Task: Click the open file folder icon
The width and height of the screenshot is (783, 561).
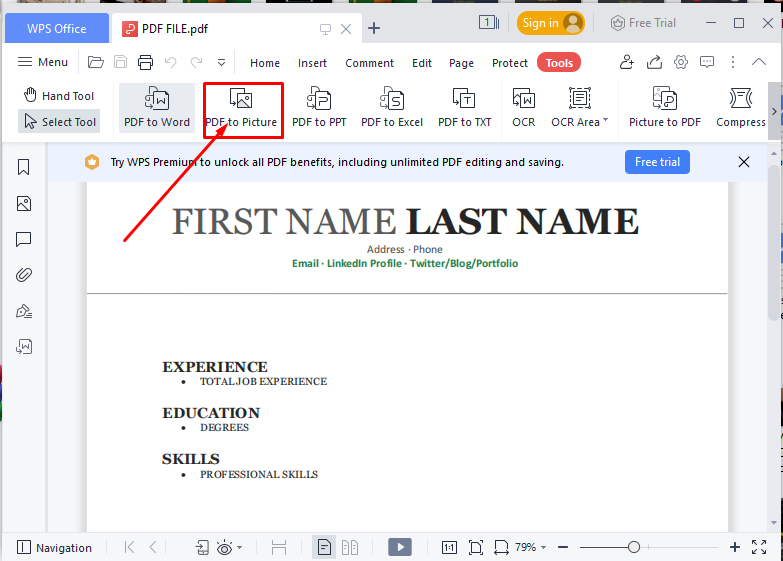Action: [x=95, y=62]
